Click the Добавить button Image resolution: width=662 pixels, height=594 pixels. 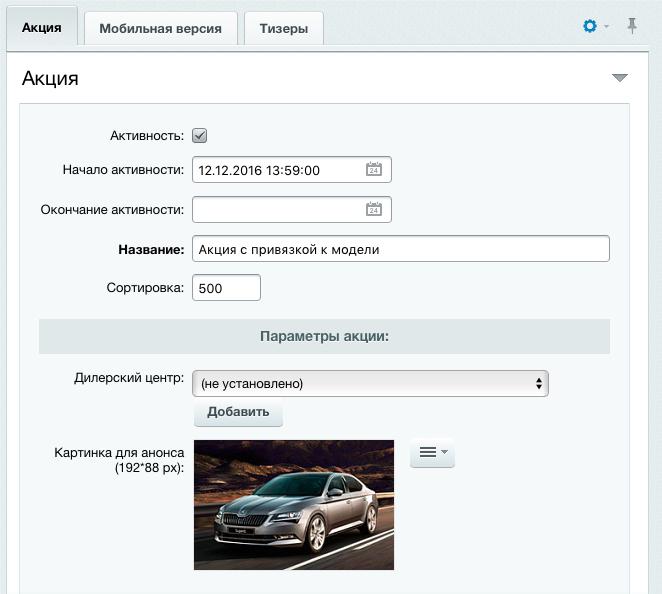pyautogui.click(x=238, y=412)
